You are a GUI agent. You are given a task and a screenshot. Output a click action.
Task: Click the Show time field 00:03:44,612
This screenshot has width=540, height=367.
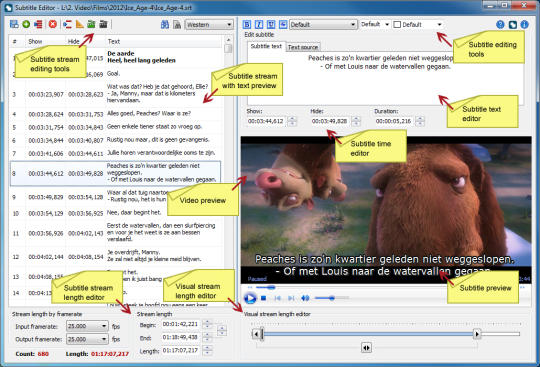tap(267, 121)
